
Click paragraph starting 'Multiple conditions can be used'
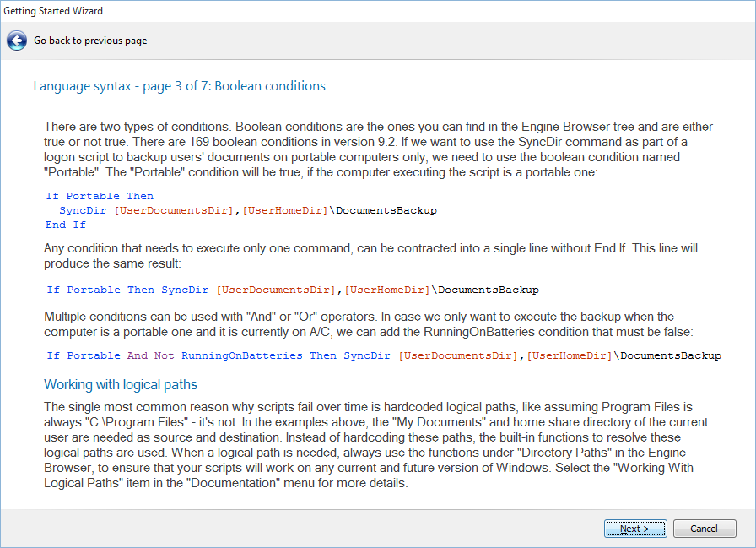point(369,324)
